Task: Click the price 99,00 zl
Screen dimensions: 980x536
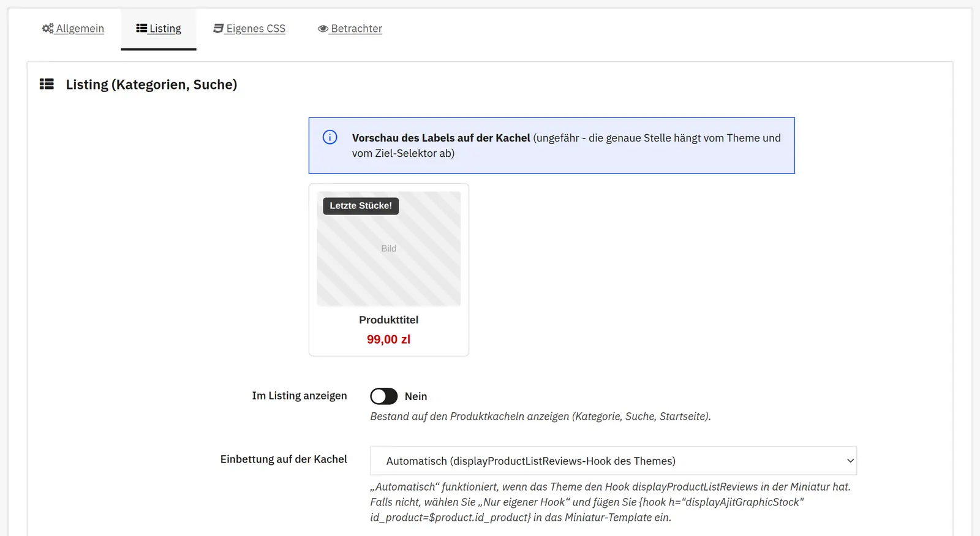Action: click(x=389, y=339)
